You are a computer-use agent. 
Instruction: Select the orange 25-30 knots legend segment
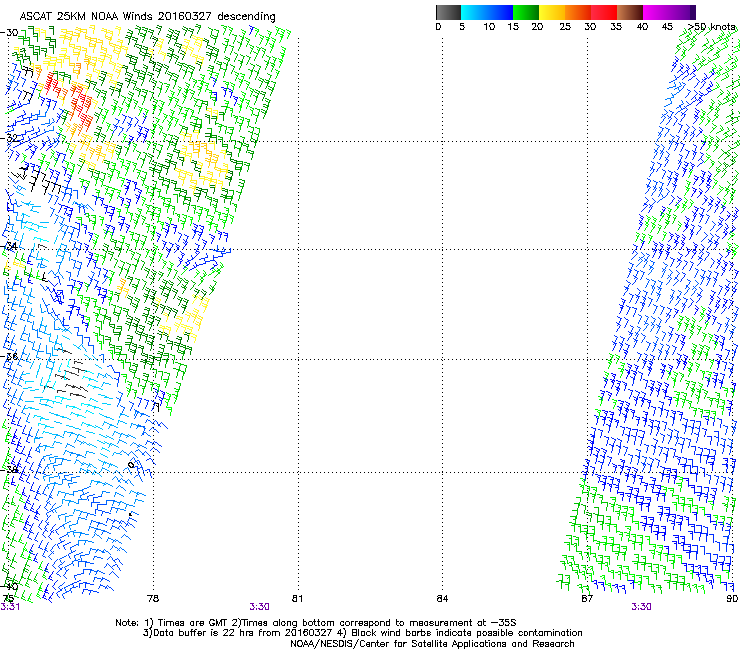(x=578, y=12)
